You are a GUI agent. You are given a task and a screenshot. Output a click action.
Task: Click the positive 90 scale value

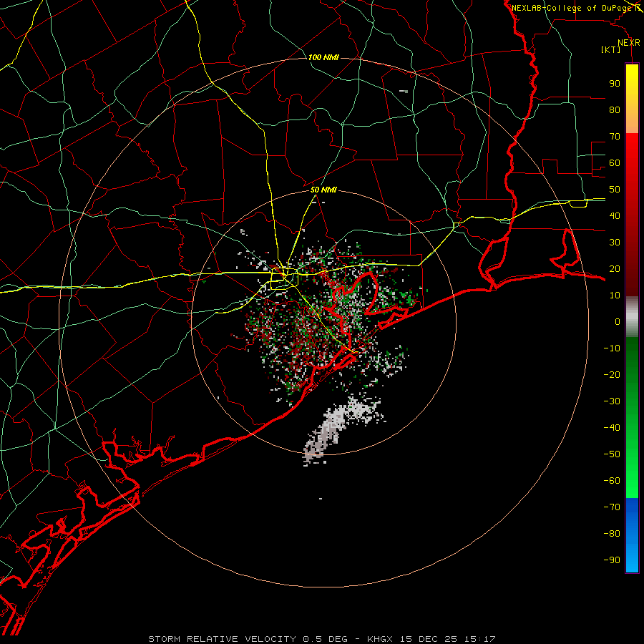(x=615, y=84)
